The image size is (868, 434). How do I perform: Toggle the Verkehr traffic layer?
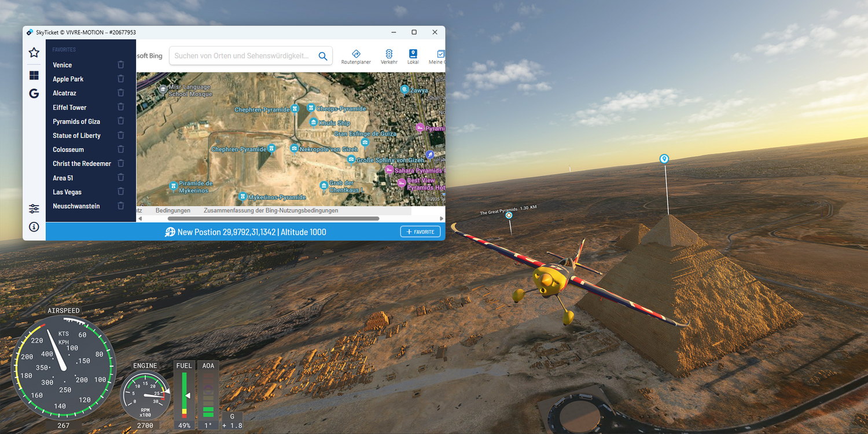(389, 56)
